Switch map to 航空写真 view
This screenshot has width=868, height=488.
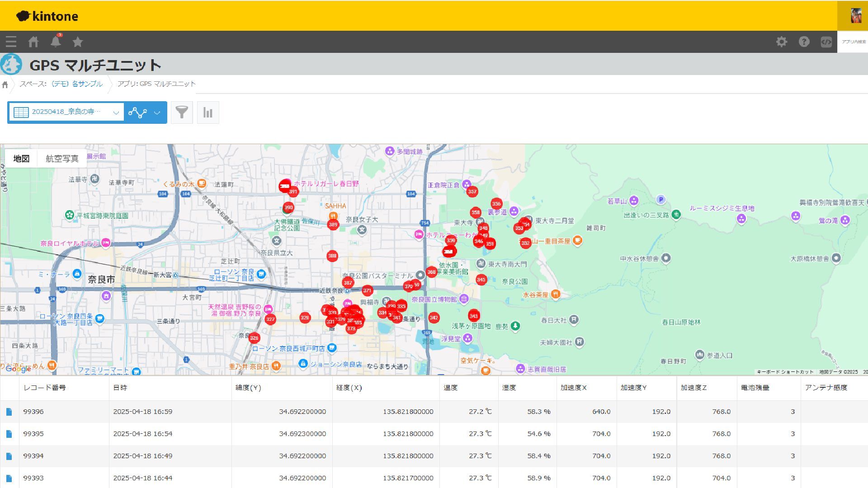[x=62, y=159]
